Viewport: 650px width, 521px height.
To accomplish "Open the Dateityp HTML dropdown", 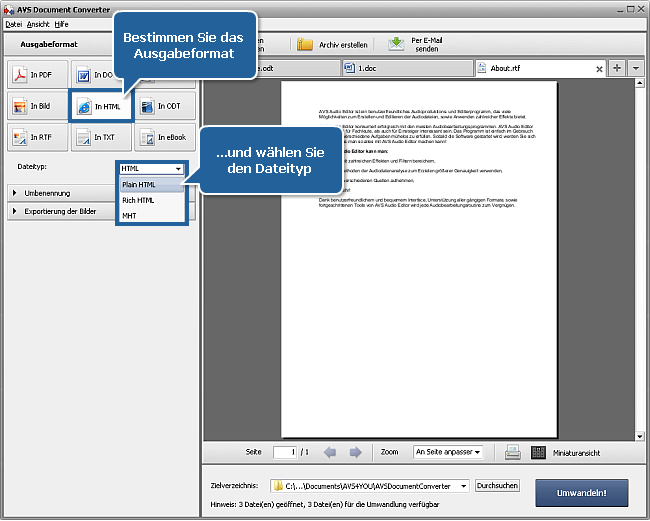I will pyautogui.click(x=151, y=169).
